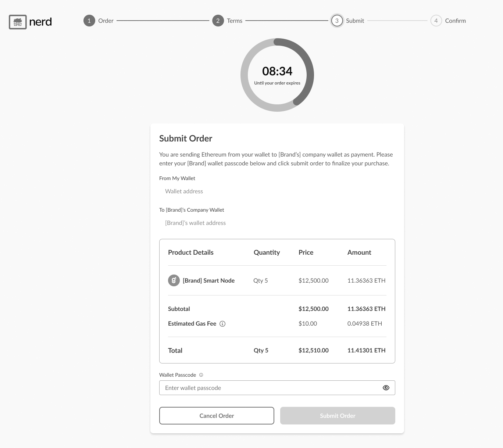This screenshot has width=503, height=448.
Task: Click the $12,510.00 total value
Action: (314, 351)
